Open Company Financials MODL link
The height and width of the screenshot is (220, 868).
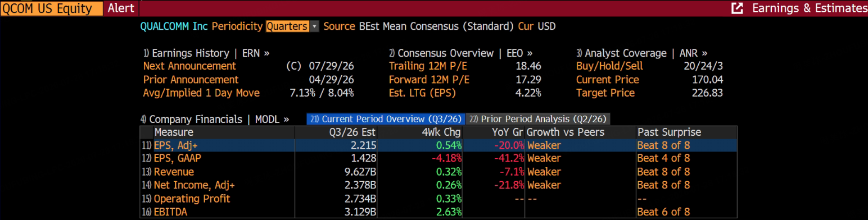tap(215, 119)
